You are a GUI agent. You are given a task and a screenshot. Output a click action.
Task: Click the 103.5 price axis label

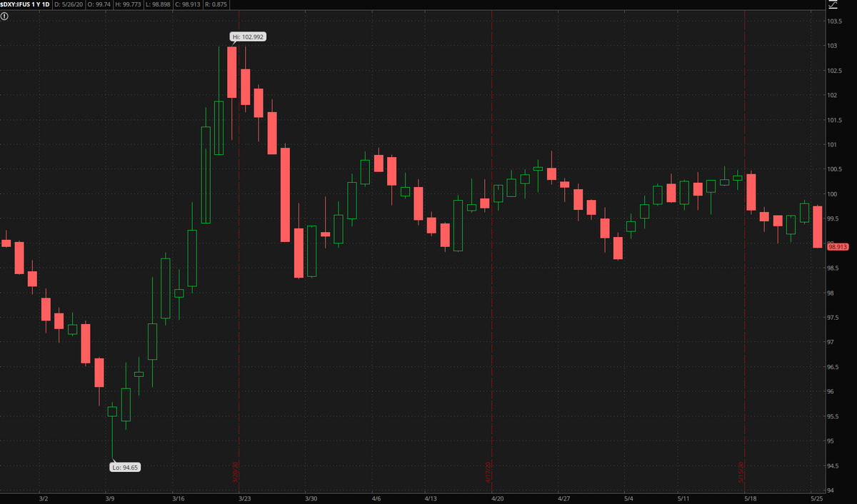[834, 21]
